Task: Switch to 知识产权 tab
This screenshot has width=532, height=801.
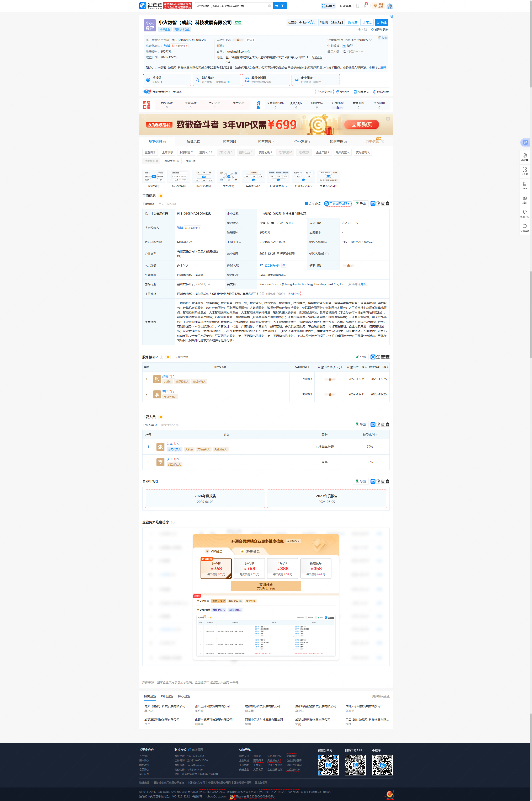Action: click(338, 141)
